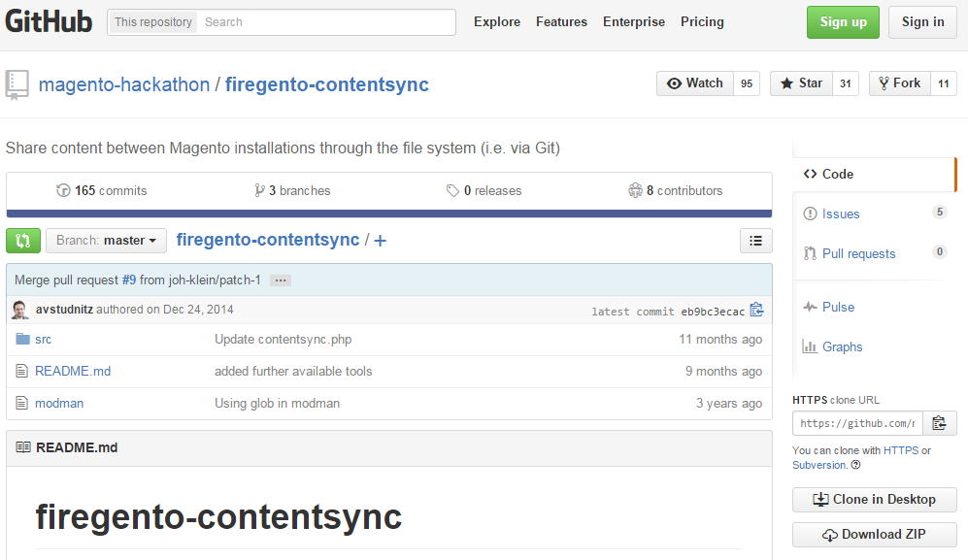This screenshot has width=968, height=560.
Task: Toggle the Watch button for this repository
Action: (695, 83)
